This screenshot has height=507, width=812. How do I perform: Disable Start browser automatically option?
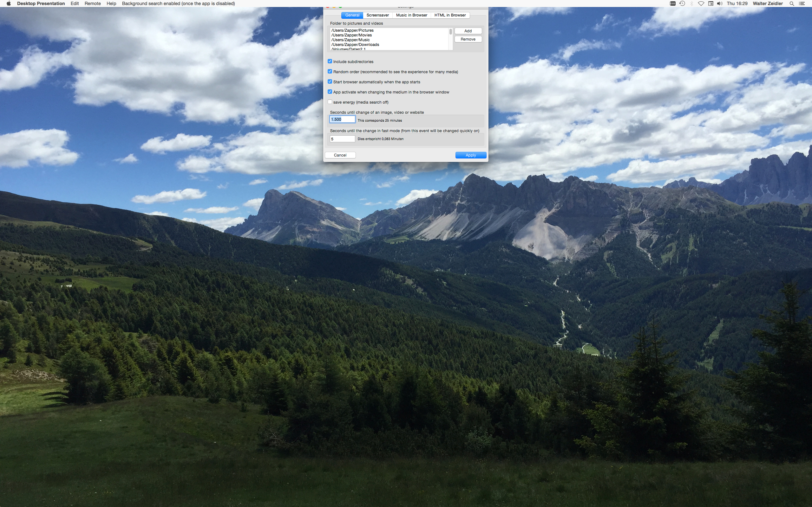pos(330,81)
